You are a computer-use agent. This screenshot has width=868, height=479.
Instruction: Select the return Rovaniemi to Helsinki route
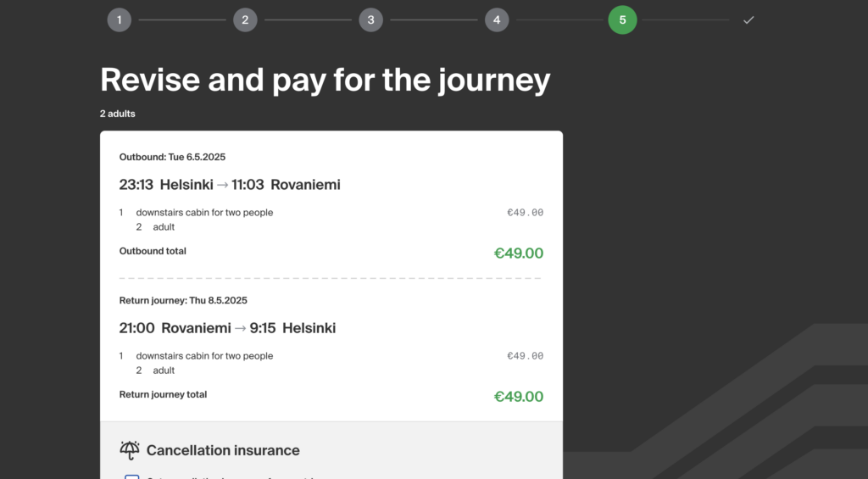coord(227,328)
